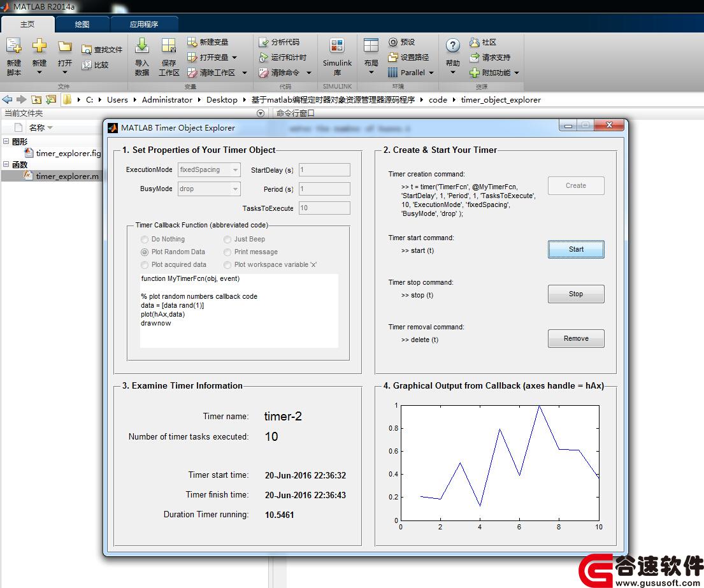This screenshot has height=588, width=704.
Task: Click Find Files (查找文件) icon
Action: point(86,50)
